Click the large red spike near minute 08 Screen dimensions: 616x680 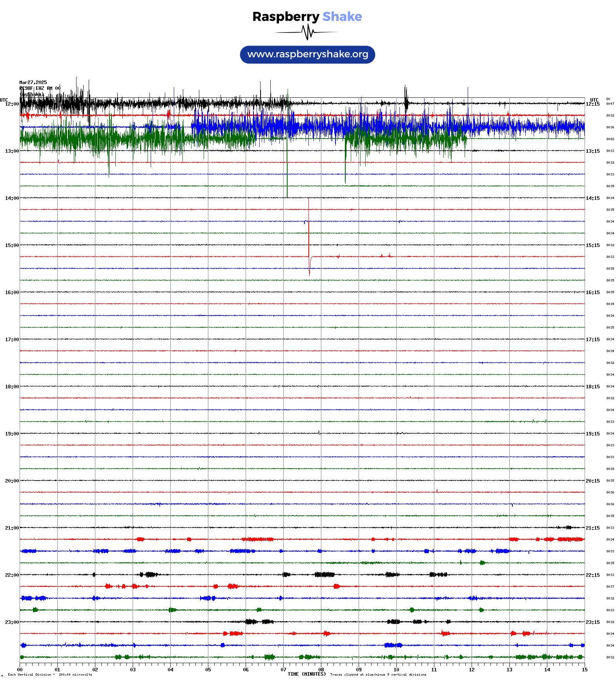click(x=309, y=237)
